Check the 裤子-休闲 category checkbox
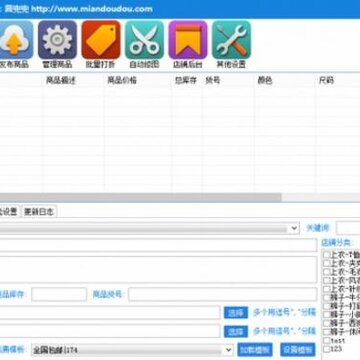The width and height of the screenshot is (360, 360). [327, 332]
